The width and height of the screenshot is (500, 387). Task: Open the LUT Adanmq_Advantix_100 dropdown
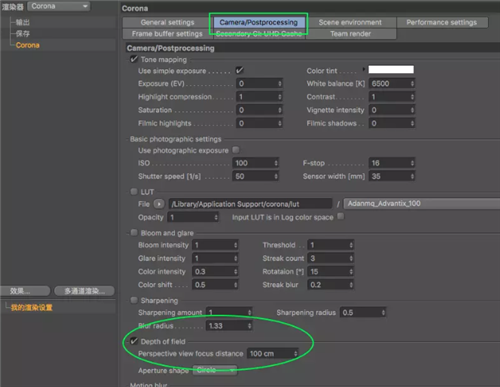422,204
